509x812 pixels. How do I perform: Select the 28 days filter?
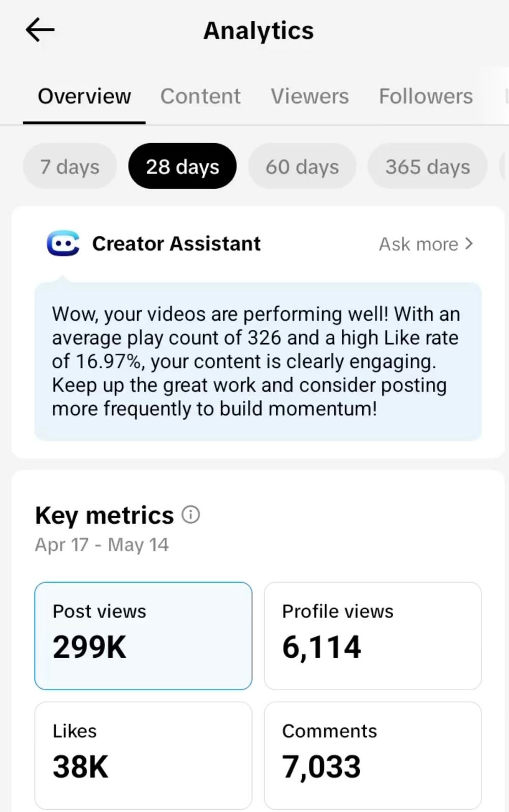click(182, 166)
